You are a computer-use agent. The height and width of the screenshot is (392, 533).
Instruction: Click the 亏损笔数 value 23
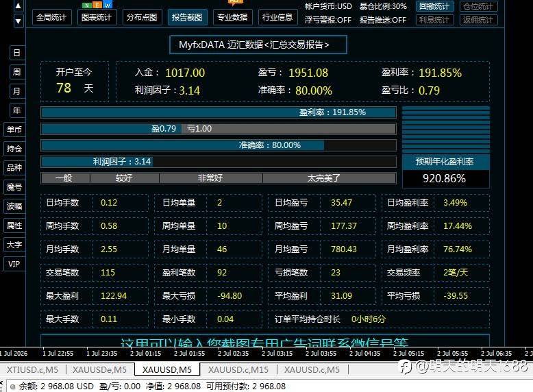[336, 273]
